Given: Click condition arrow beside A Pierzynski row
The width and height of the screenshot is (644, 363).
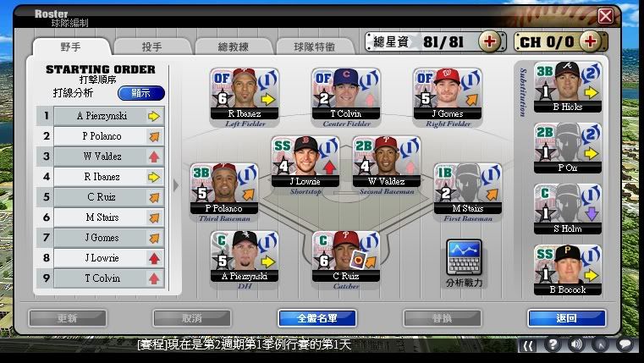Looking at the screenshot, I should click(154, 116).
